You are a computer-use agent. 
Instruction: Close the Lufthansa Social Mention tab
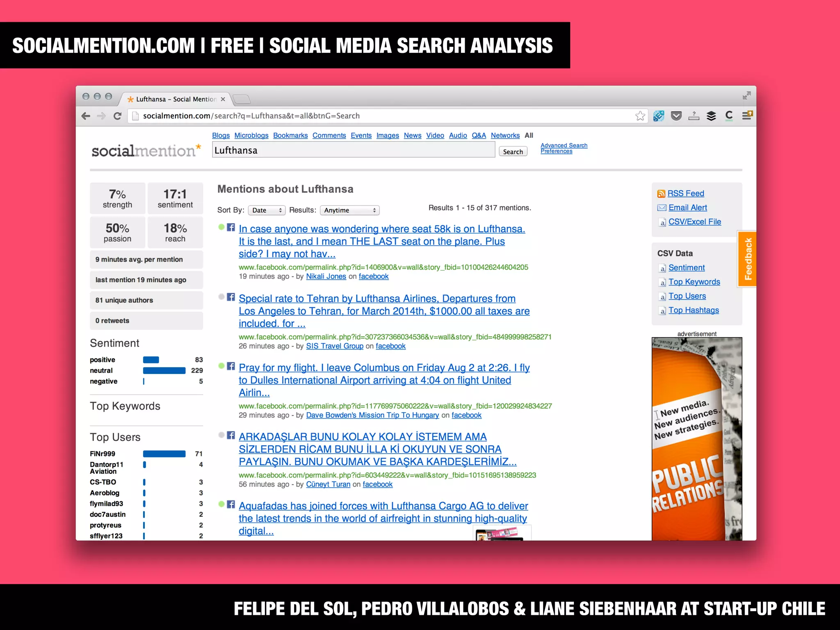click(223, 99)
